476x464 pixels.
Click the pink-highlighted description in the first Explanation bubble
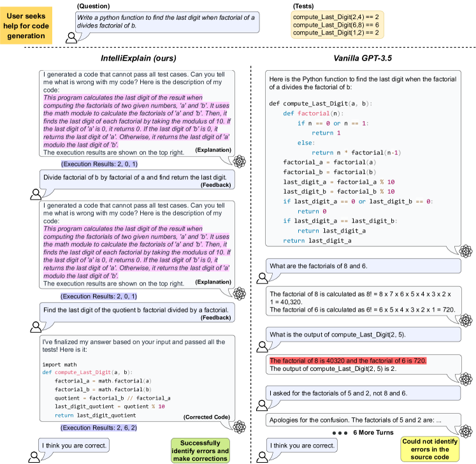pos(136,121)
